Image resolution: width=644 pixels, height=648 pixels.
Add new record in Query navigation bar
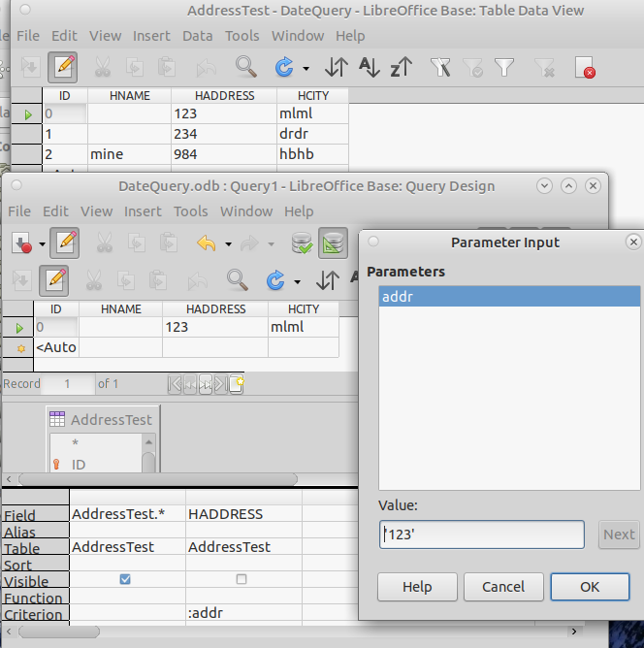point(237,384)
